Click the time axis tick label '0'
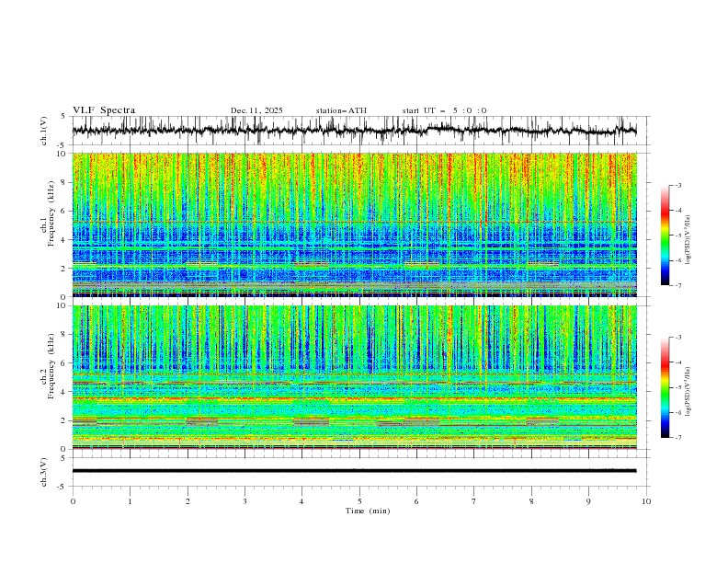Screen dimensions: 728x563 pos(73,501)
